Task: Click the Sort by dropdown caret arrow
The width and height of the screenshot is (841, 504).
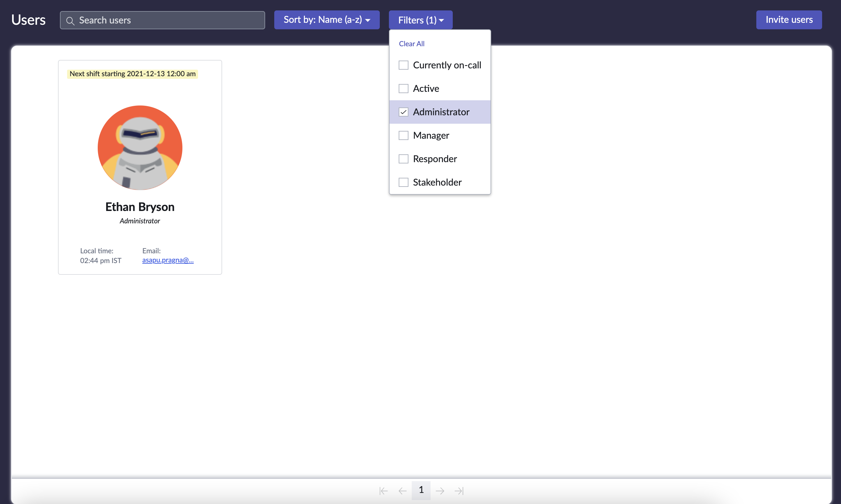Action: (368, 21)
